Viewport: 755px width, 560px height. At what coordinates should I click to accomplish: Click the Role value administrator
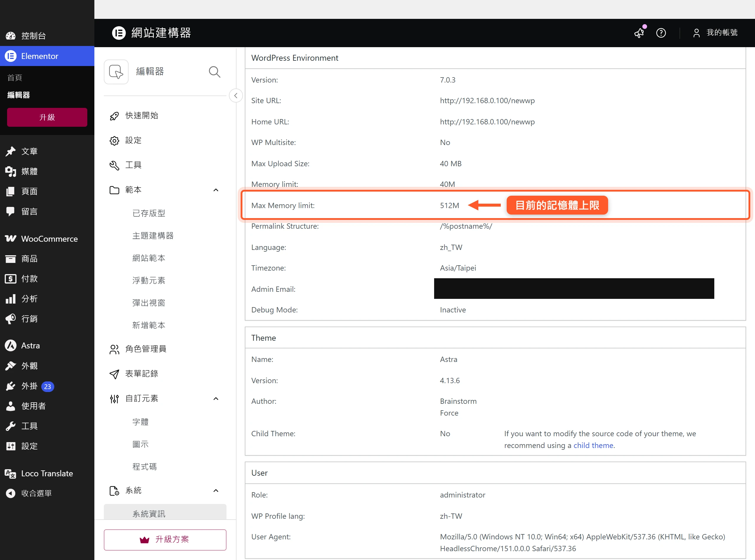(x=462, y=495)
